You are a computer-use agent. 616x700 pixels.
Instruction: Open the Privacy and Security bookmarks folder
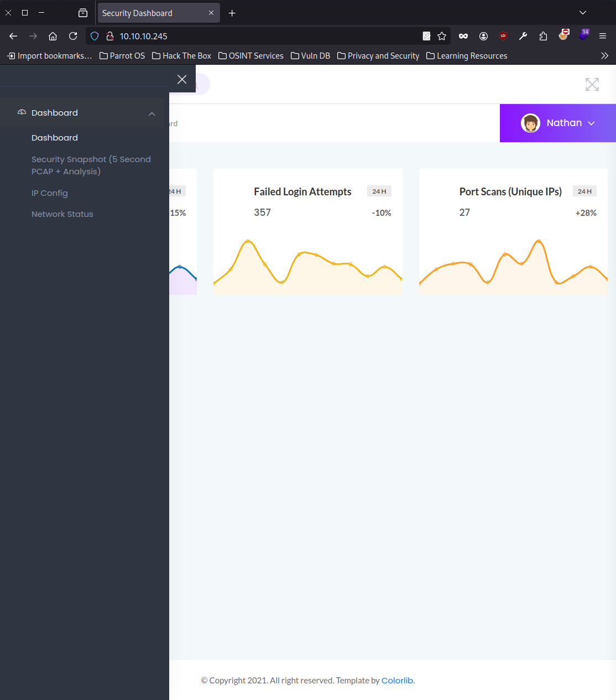pos(378,56)
